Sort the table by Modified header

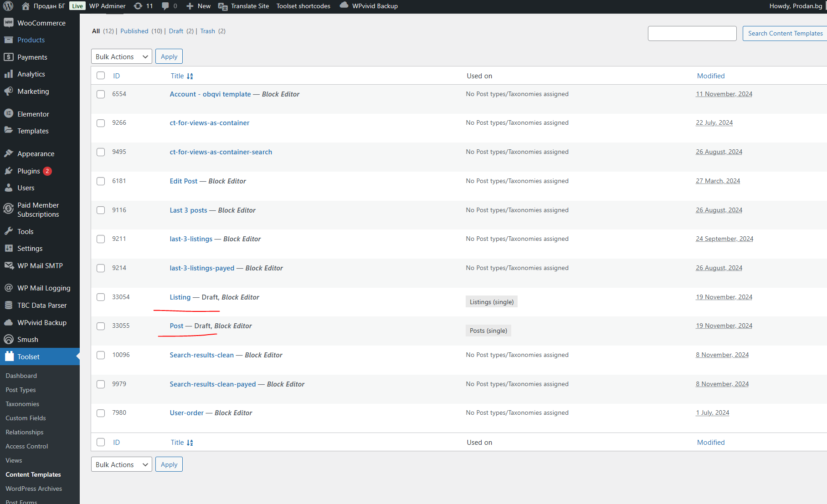pos(711,76)
